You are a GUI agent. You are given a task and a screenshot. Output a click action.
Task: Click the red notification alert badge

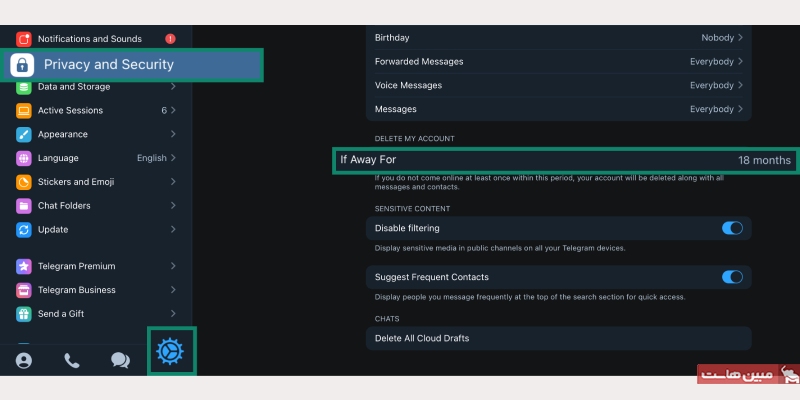click(x=170, y=39)
